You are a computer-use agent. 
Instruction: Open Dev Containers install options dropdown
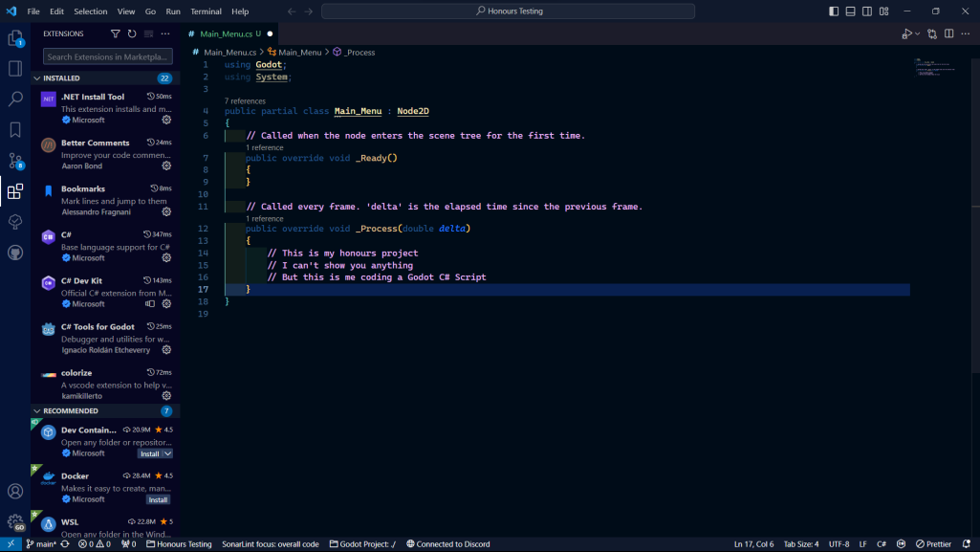(x=165, y=453)
